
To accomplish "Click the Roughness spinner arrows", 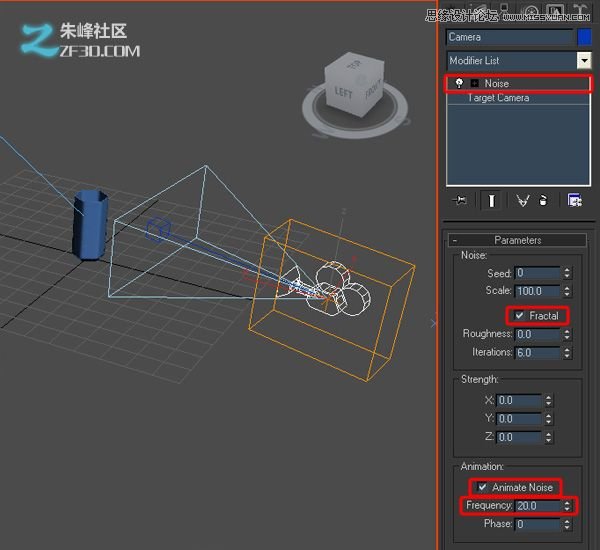I will point(567,334).
